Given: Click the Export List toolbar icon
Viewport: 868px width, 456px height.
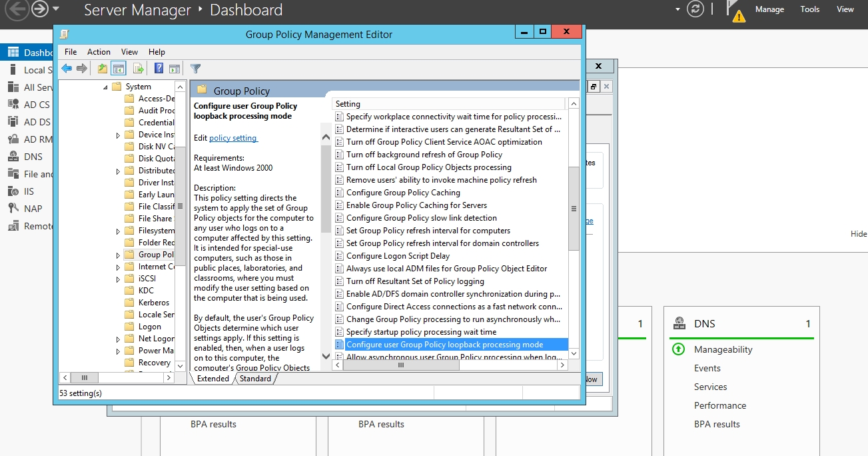Looking at the screenshot, I should click(139, 69).
